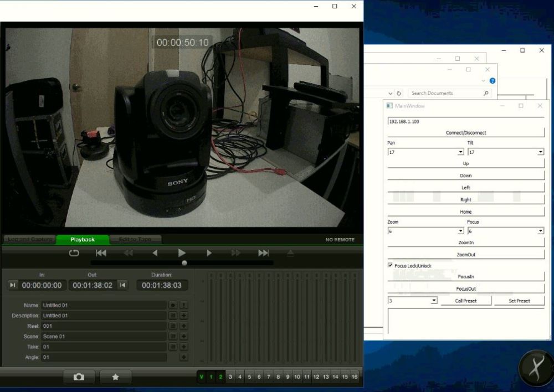Click the dimmed fast-forward button

235,253
